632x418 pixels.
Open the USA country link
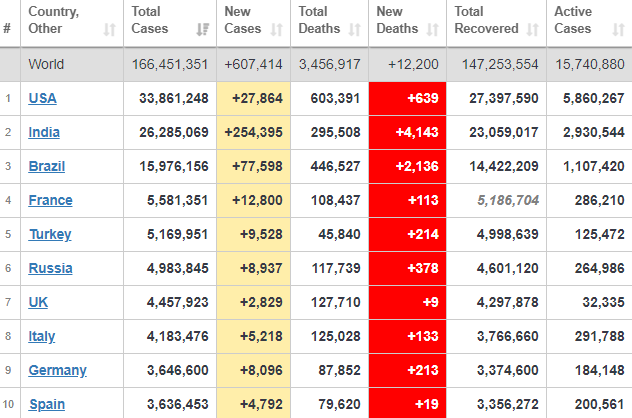click(42, 98)
